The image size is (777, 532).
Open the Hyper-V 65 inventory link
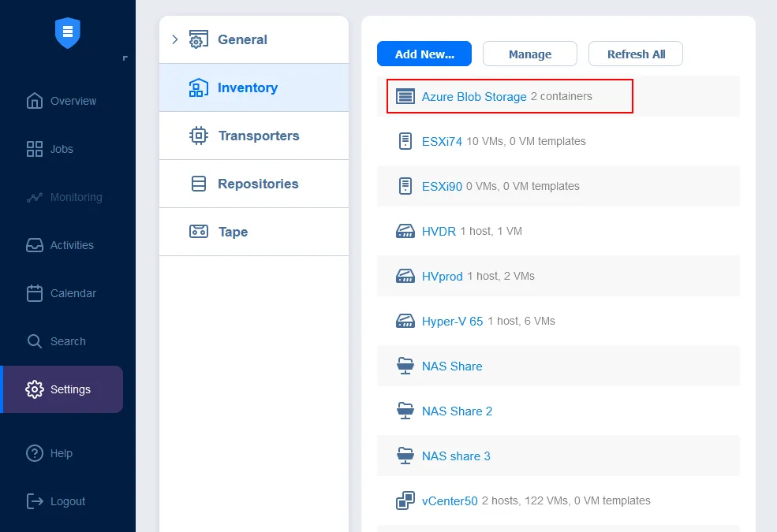[452, 322]
